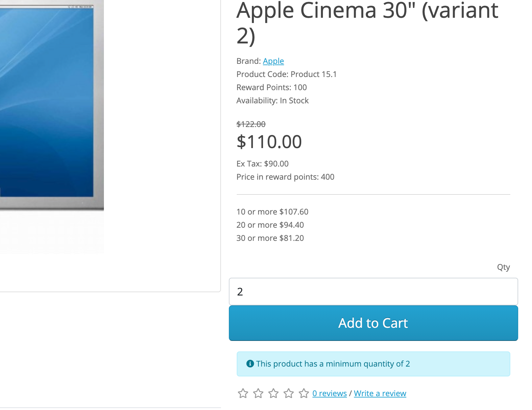This screenshot has width=532, height=410.
Task: Click the crossed-out $122.00 old price
Action: click(x=251, y=124)
